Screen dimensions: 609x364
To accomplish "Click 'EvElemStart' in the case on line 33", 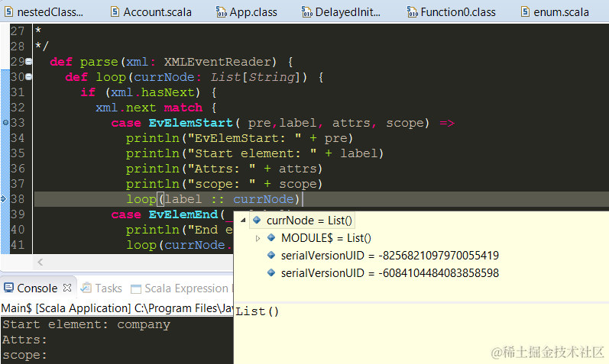I will coord(190,123).
